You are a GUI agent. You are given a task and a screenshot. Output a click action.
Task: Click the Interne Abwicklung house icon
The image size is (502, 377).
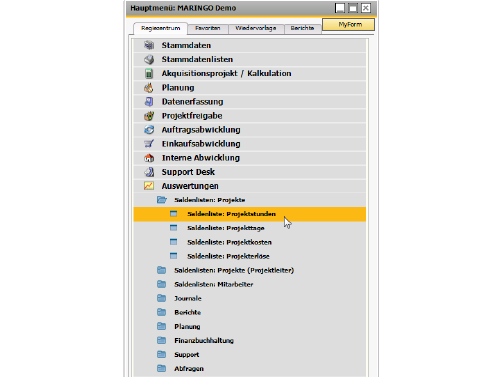(149, 158)
